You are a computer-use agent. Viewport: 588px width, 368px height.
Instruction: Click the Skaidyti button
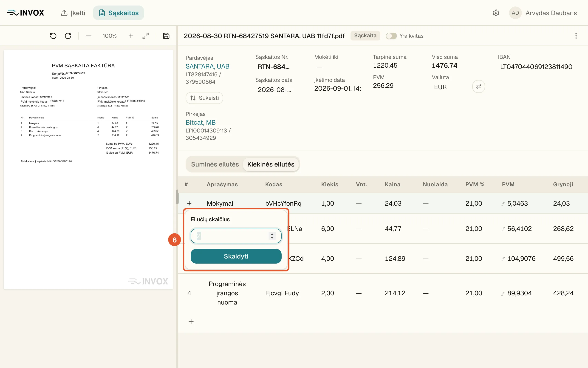pos(236,256)
